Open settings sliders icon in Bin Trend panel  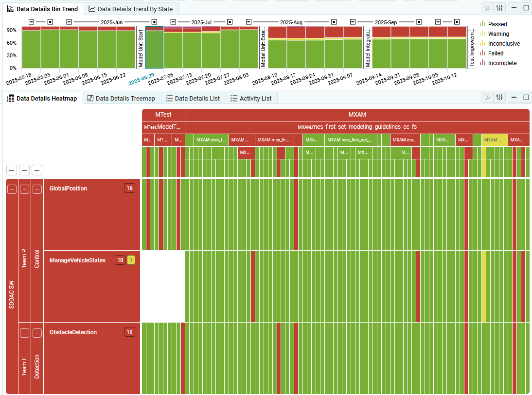tap(499, 8)
